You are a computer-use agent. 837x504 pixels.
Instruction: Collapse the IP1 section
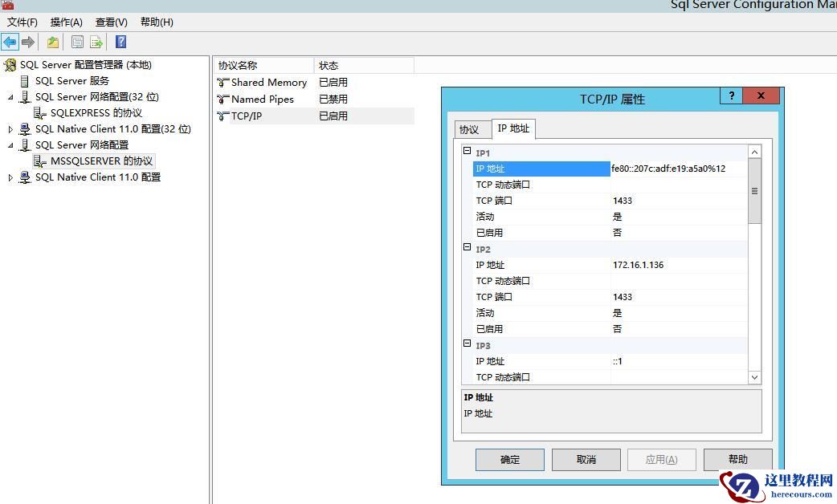point(467,152)
